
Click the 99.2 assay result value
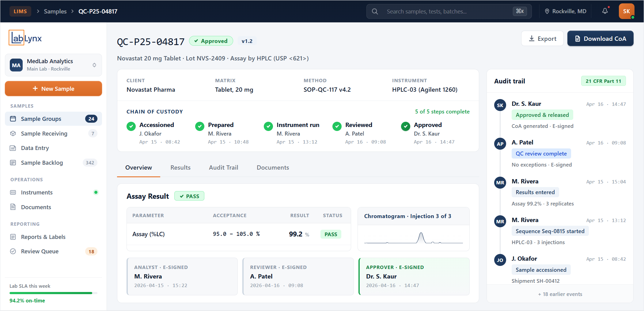coord(295,234)
